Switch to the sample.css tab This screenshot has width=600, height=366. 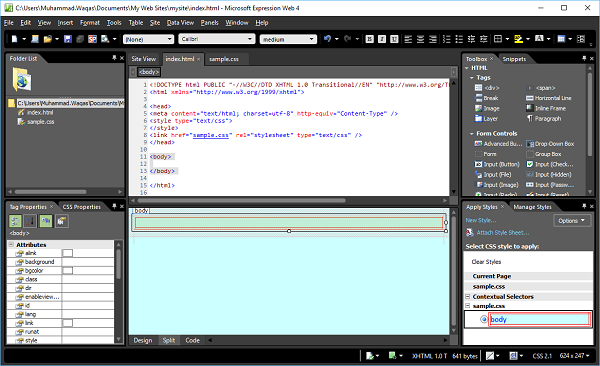point(224,59)
